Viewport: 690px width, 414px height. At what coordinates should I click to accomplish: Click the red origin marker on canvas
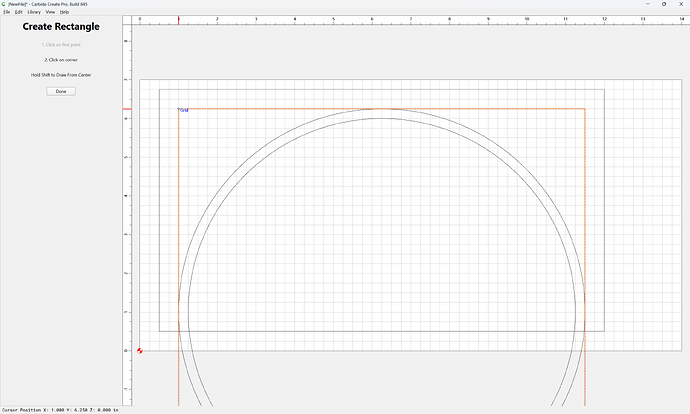pyautogui.click(x=139, y=351)
